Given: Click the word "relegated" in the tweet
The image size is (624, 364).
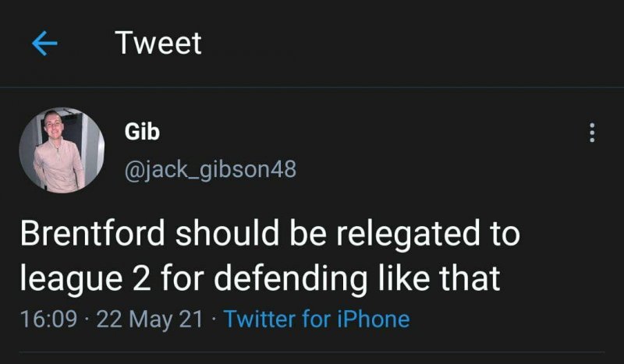Looking at the screenshot, I should point(395,235).
